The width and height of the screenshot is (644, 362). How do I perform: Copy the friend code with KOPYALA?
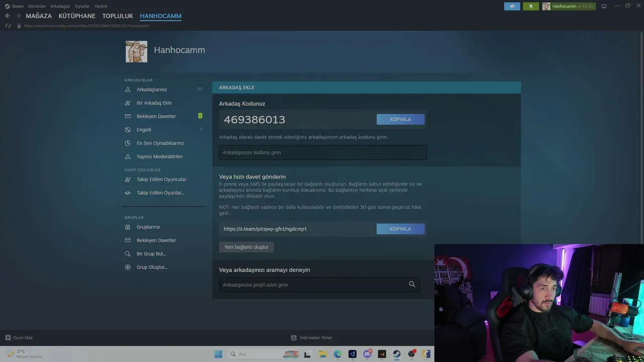coord(400,119)
